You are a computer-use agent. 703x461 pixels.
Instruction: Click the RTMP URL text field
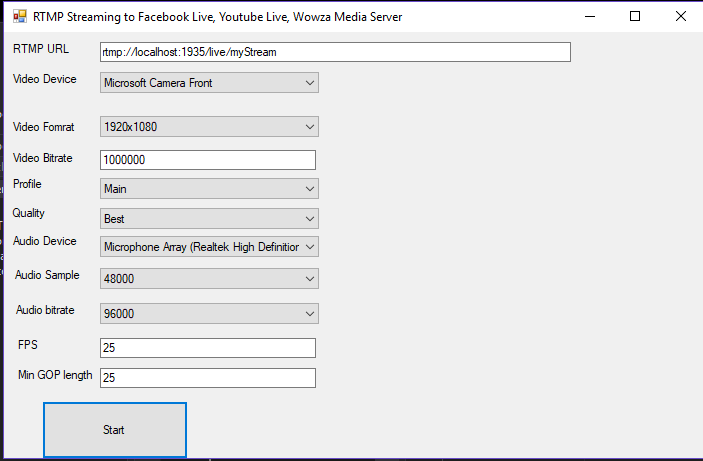coord(334,52)
